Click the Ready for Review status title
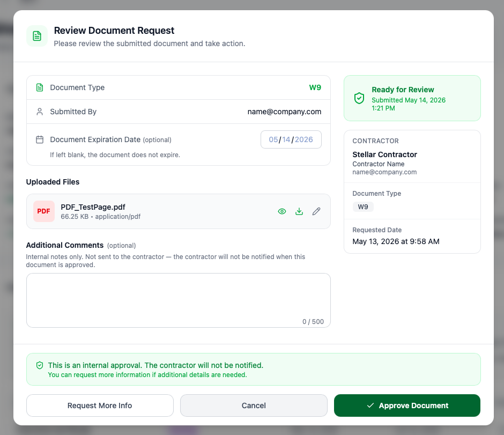The width and height of the screenshot is (504, 435). coord(403,90)
